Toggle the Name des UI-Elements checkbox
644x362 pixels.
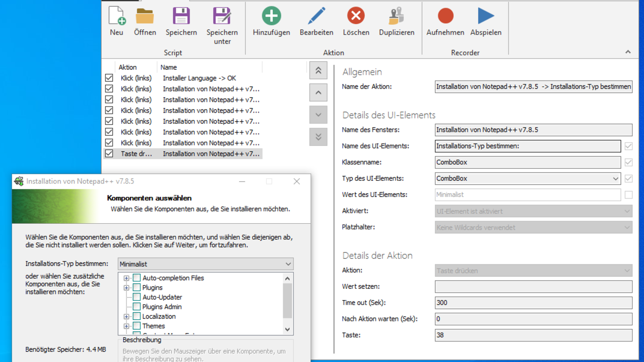point(629,146)
